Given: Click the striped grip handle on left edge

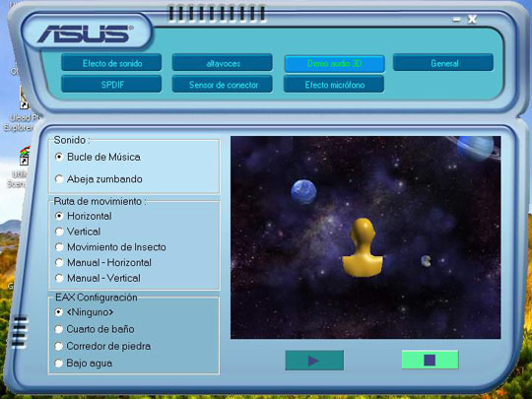Looking at the screenshot, I should coord(20,333).
